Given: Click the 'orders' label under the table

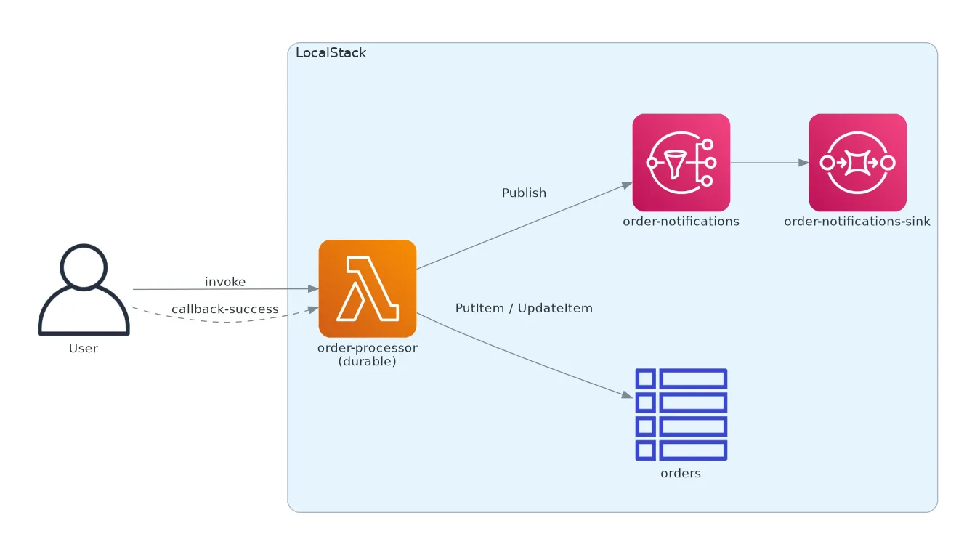Looking at the screenshot, I should click(x=681, y=474).
